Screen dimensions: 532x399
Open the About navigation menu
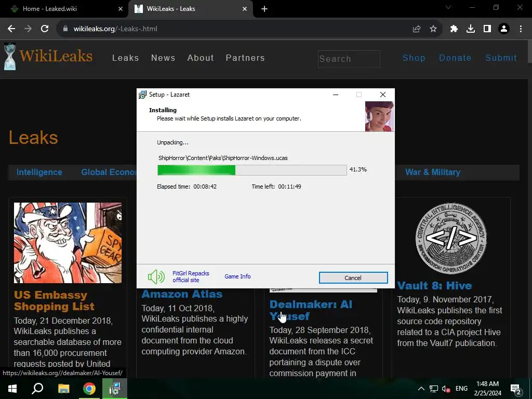[x=201, y=58]
